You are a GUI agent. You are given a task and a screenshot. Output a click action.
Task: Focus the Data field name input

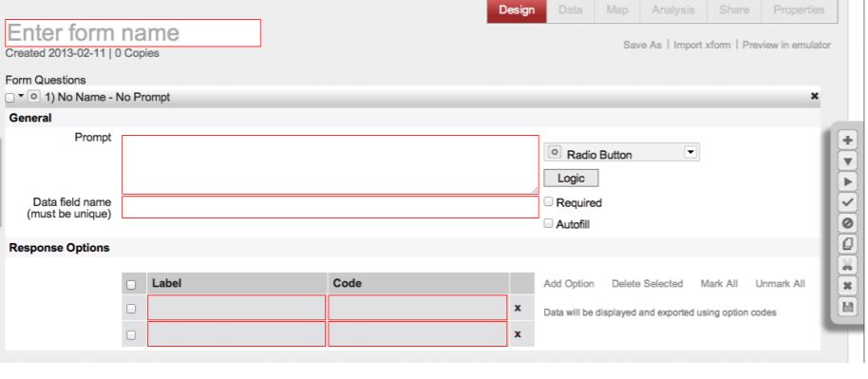[330, 207]
